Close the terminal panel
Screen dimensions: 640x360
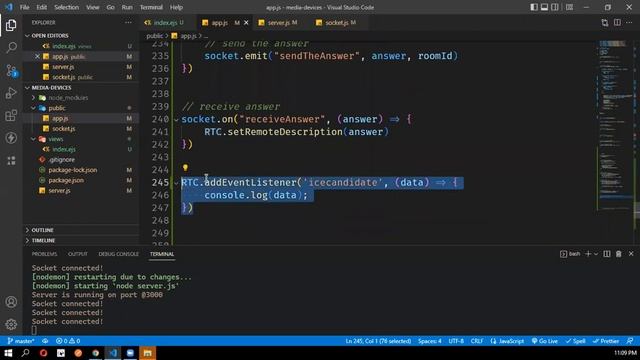click(x=631, y=254)
